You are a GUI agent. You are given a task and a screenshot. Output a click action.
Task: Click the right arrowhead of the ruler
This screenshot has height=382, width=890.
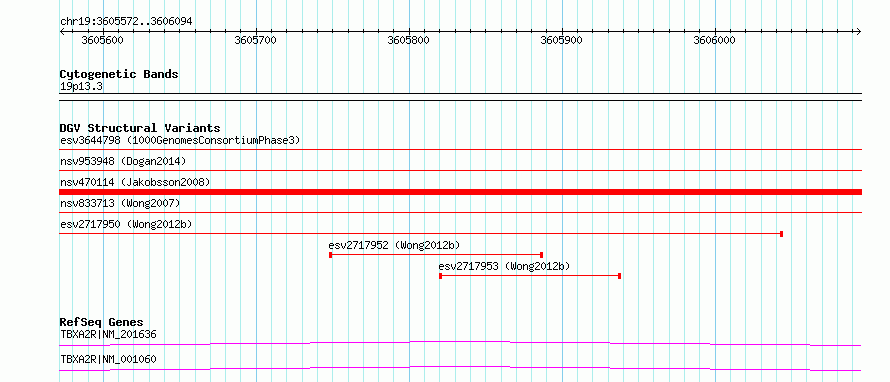(x=859, y=31)
